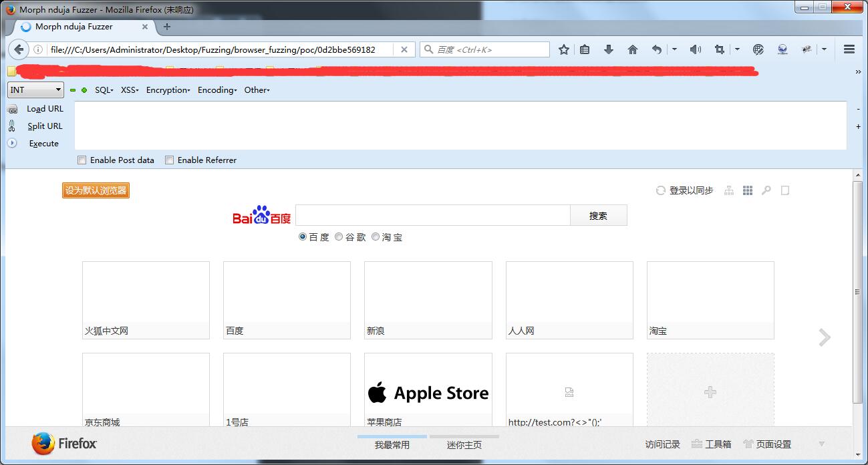Select the 百度 search radio button
The width and height of the screenshot is (868, 465).
[x=302, y=237]
